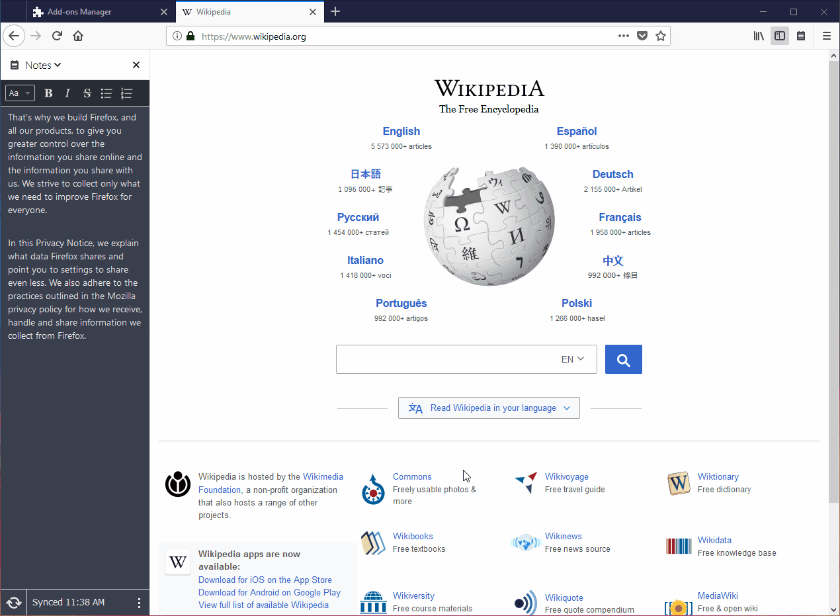Open a new tab
This screenshot has height=616, width=840.
tap(335, 11)
